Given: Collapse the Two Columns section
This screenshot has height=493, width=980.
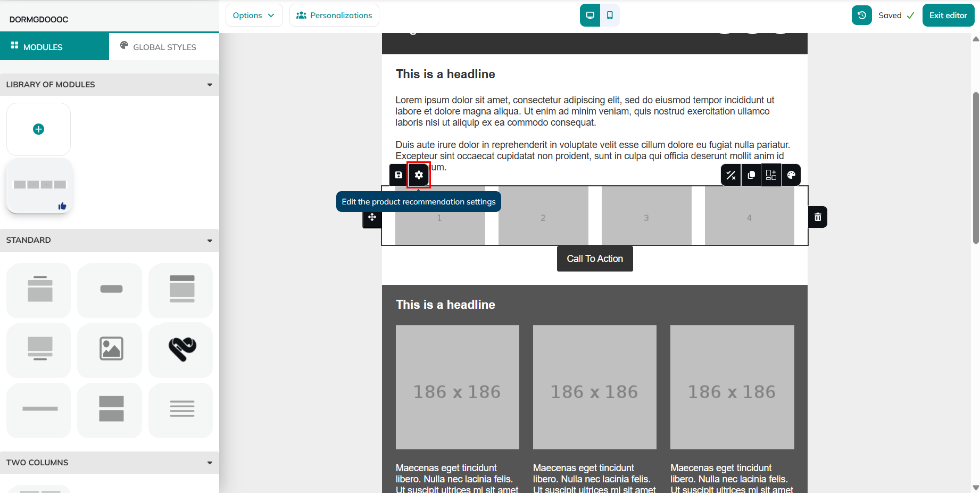Looking at the screenshot, I should (110, 463).
